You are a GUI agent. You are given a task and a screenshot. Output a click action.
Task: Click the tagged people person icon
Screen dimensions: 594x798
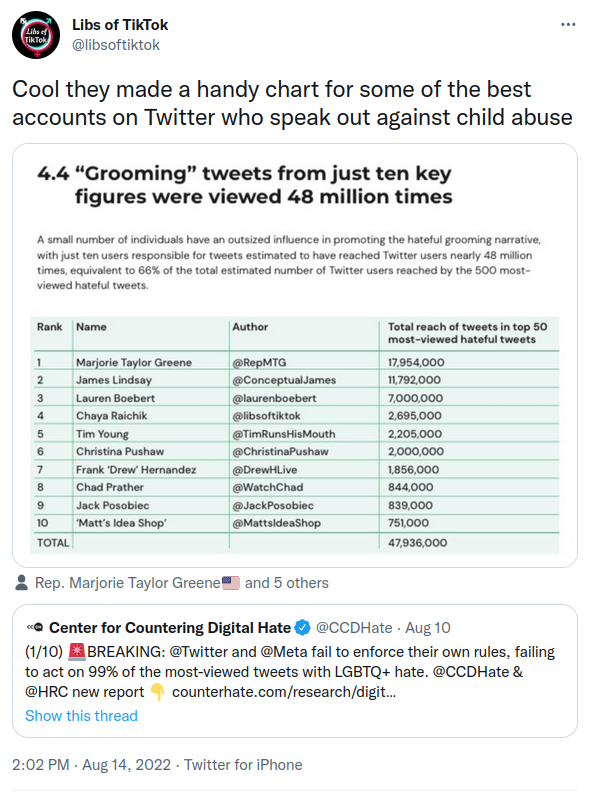click(21, 583)
